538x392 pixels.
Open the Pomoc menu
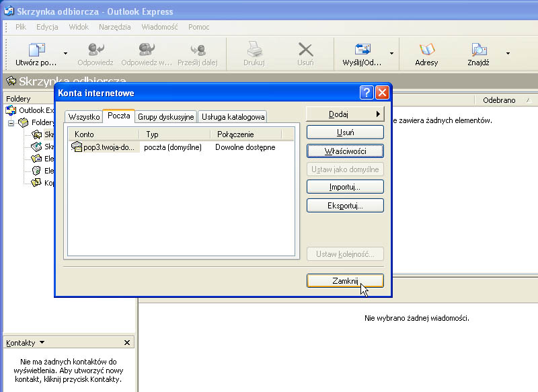pos(198,27)
